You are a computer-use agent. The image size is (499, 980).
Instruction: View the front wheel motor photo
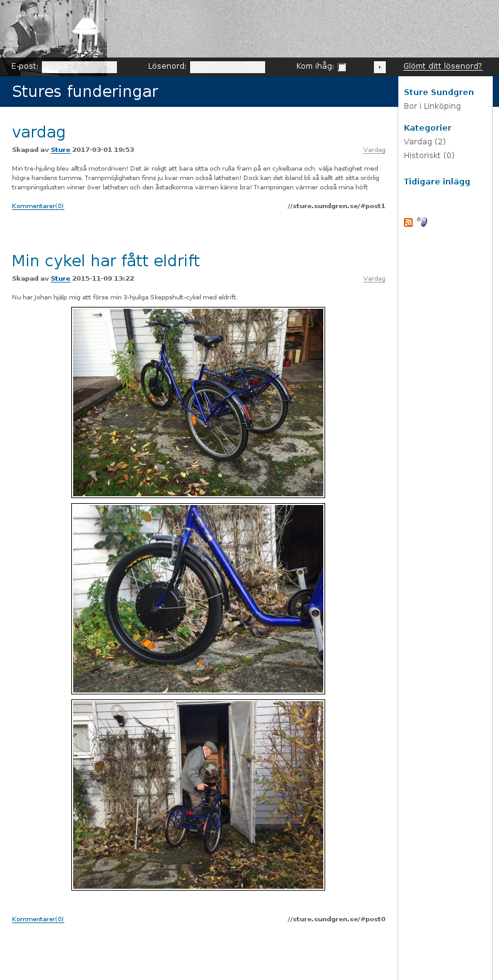(x=198, y=599)
